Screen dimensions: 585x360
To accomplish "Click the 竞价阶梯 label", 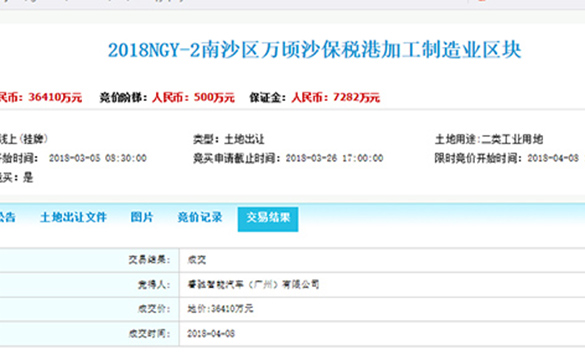I will tap(123, 97).
